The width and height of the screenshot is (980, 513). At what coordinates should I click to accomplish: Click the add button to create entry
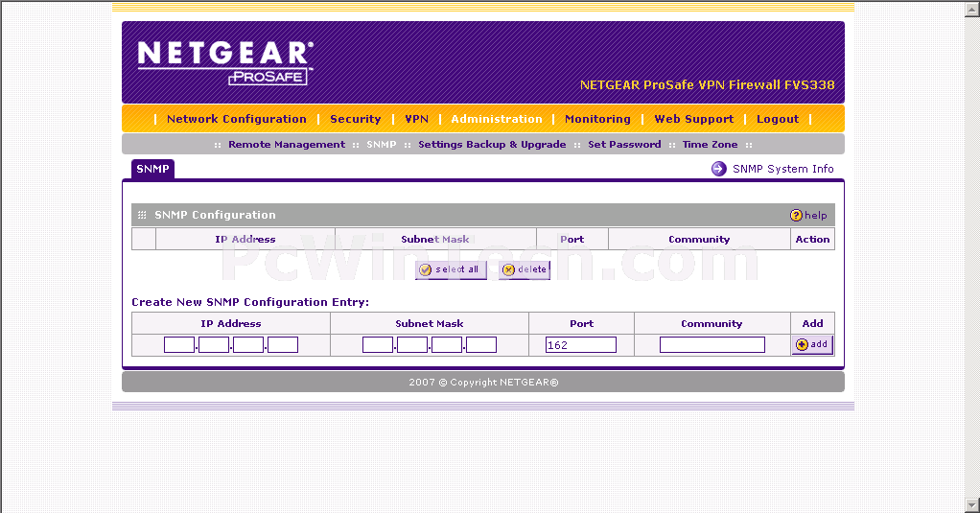point(812,344)
